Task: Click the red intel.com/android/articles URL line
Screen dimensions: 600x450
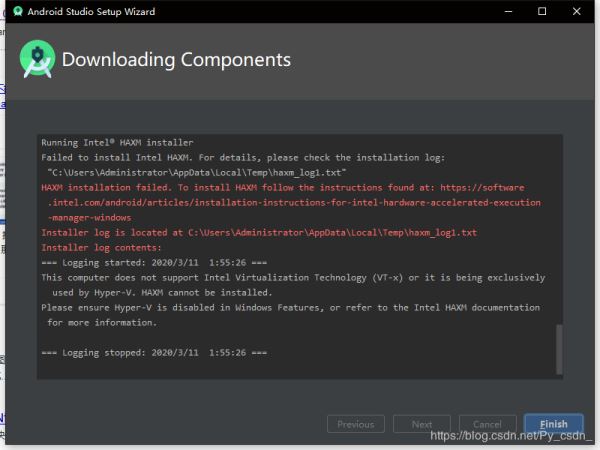Action: point(294,202)
